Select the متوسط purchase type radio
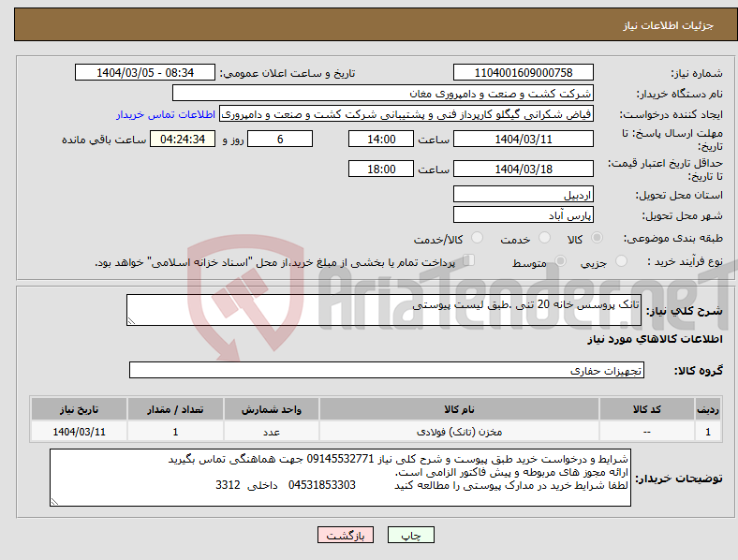738x560 pixels. tap(561, 260)
